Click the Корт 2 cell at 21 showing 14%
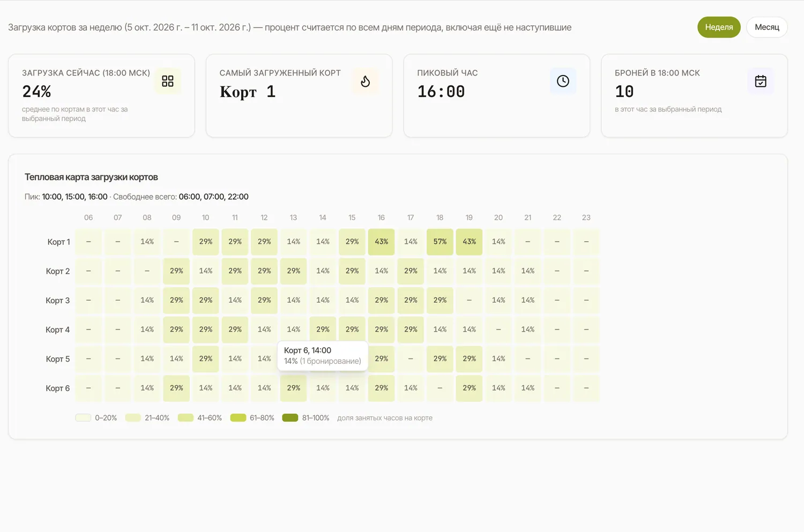 (528, 271)
